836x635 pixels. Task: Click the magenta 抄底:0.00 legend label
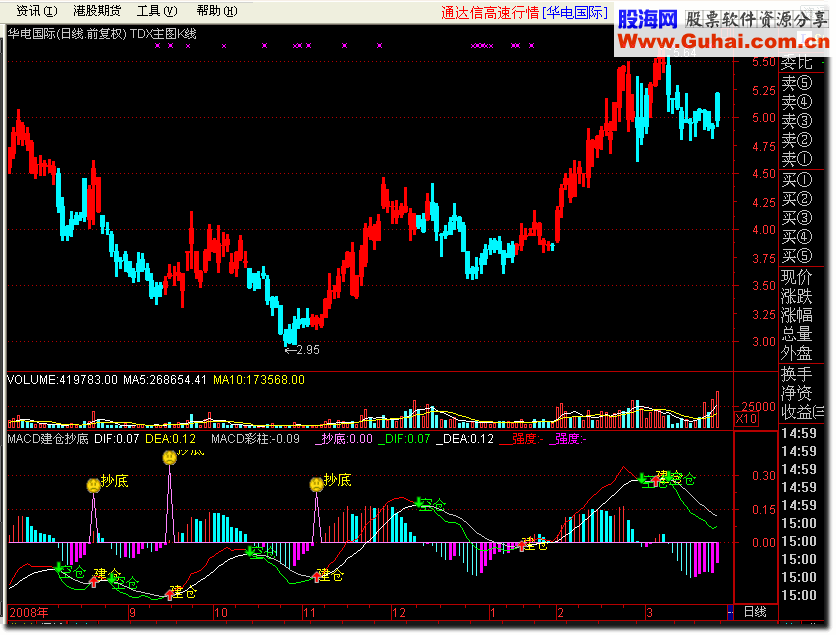pyautogui.click(x=344, y=439)
